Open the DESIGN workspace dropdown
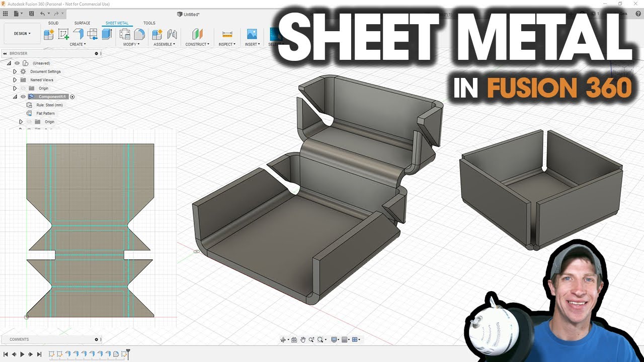 click(x=22, y=34)
